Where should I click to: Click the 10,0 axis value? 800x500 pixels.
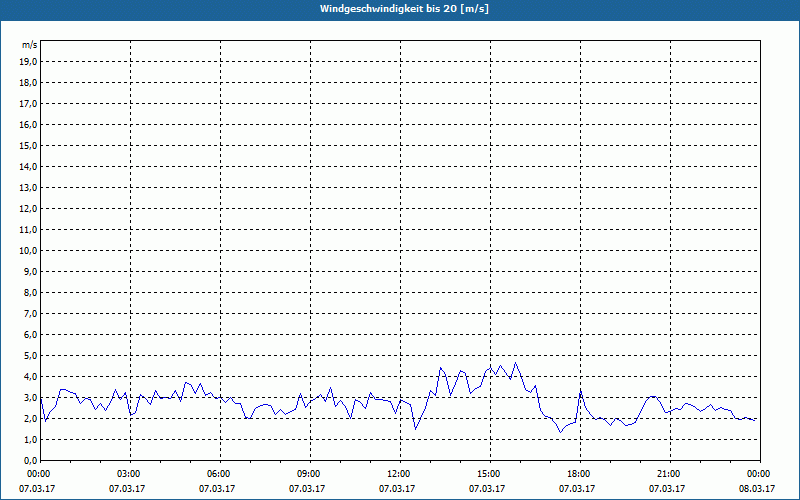tap(28, 251)
